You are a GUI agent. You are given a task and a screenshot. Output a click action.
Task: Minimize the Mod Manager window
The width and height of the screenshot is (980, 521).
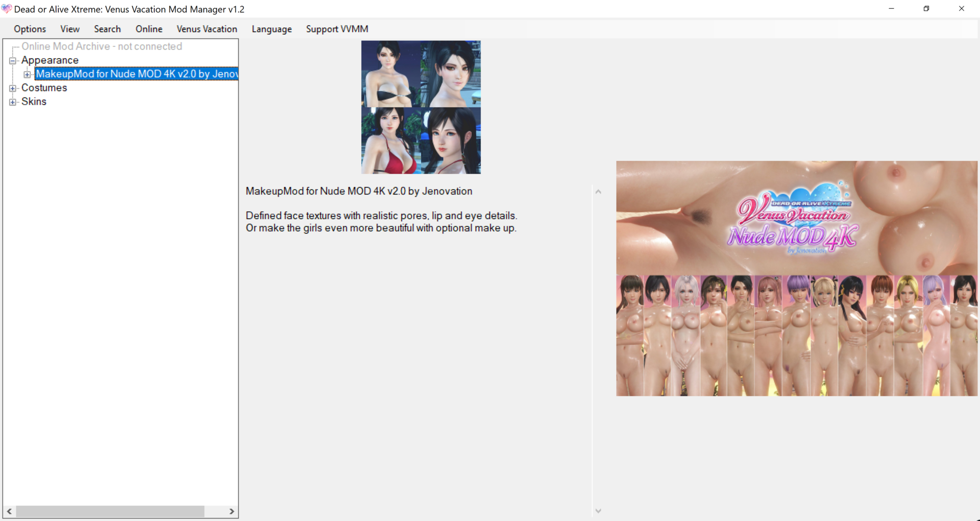(891, 9)
